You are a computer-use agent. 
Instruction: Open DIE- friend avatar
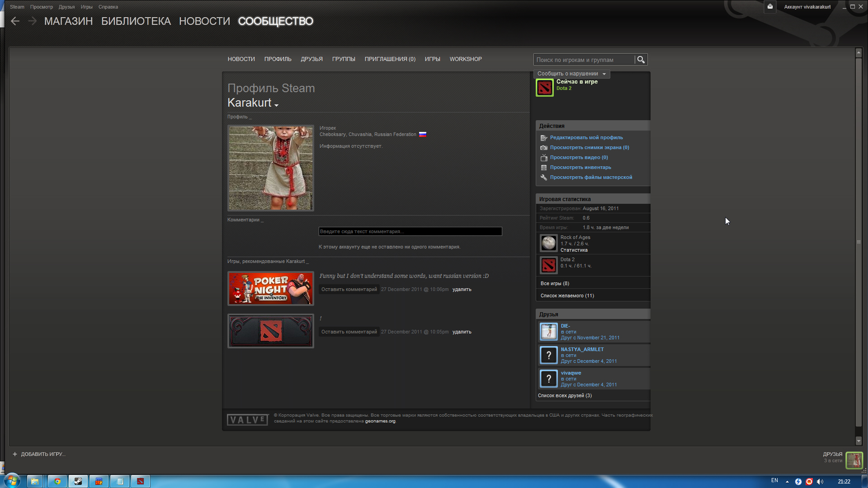[548, 332]
